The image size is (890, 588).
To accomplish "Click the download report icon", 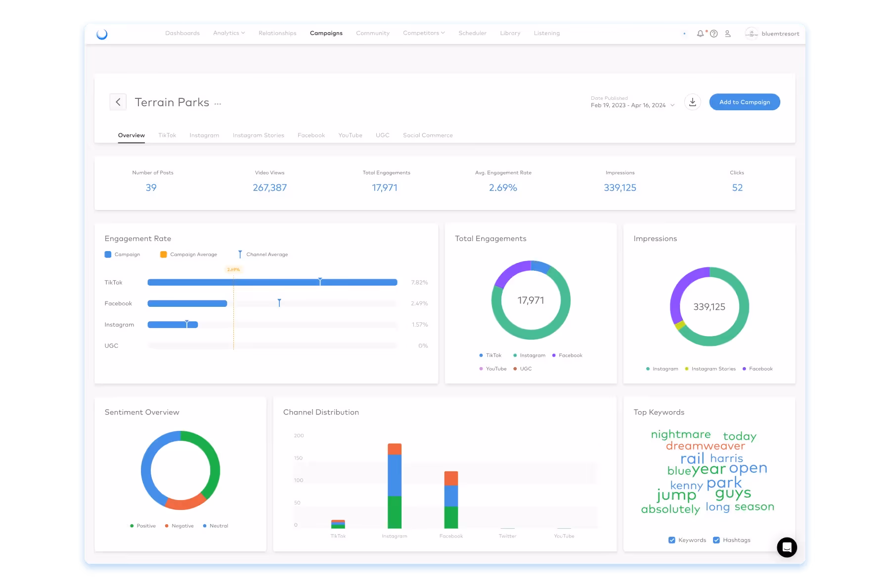I will click(x=692, y=102).
